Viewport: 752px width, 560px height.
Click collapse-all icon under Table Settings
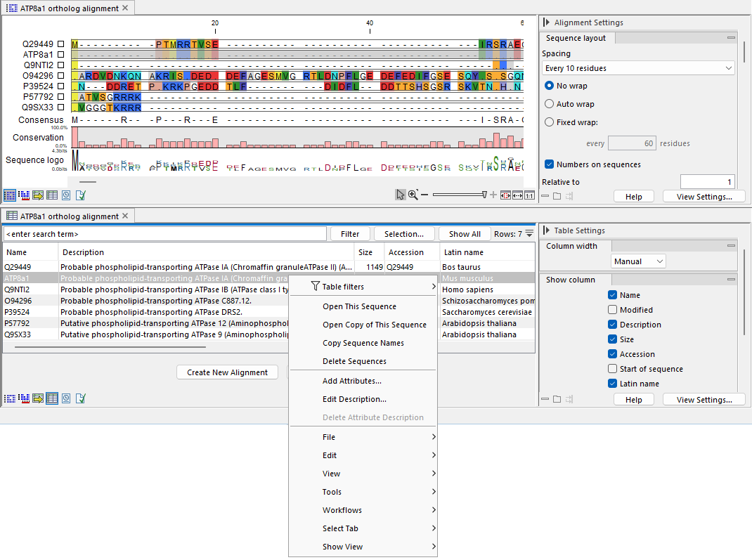[x=545, y=399]
